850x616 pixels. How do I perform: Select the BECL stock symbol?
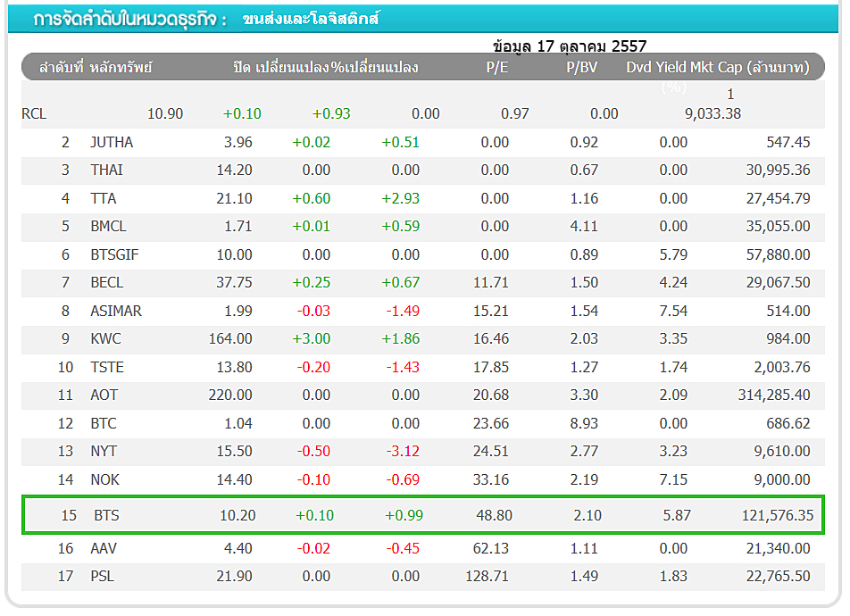(x=107, y=283)
